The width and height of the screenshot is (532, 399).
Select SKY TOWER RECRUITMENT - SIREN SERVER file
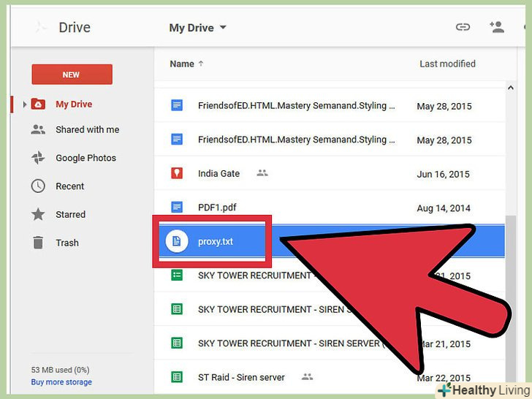(x=291, y=343)
